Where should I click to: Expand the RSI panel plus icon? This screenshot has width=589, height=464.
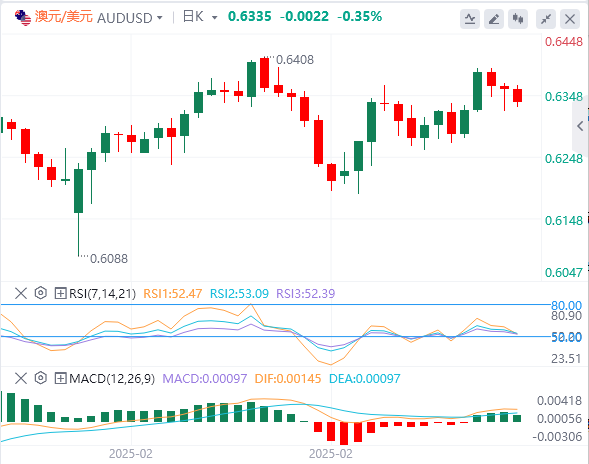tap(60, 293)
